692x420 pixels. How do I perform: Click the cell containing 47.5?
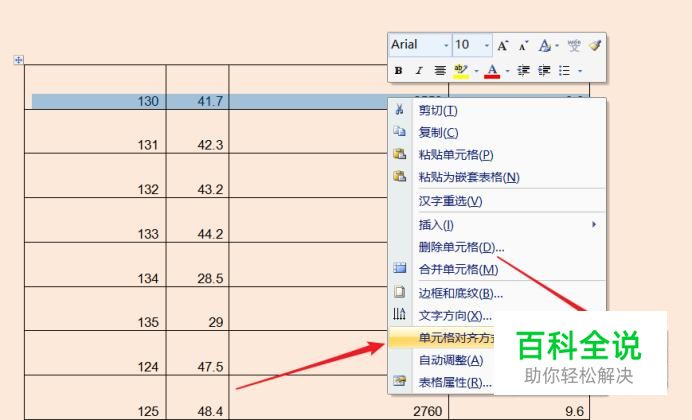[x=197, y=353]
